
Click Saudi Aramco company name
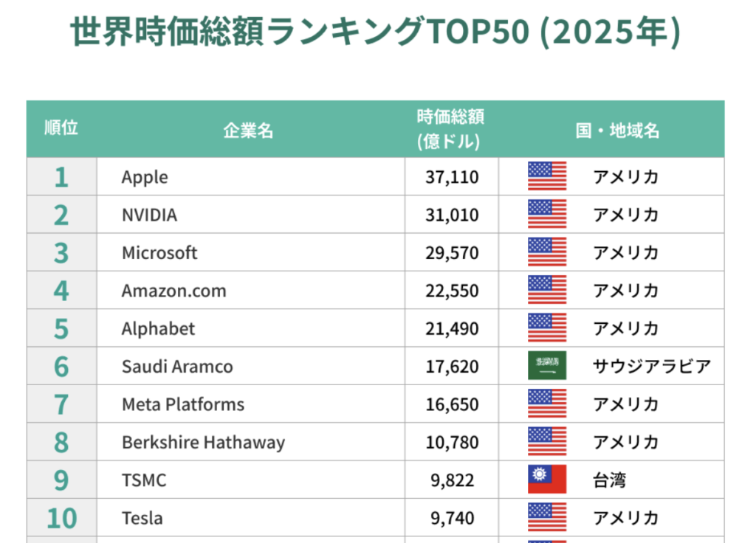(177, 367)
